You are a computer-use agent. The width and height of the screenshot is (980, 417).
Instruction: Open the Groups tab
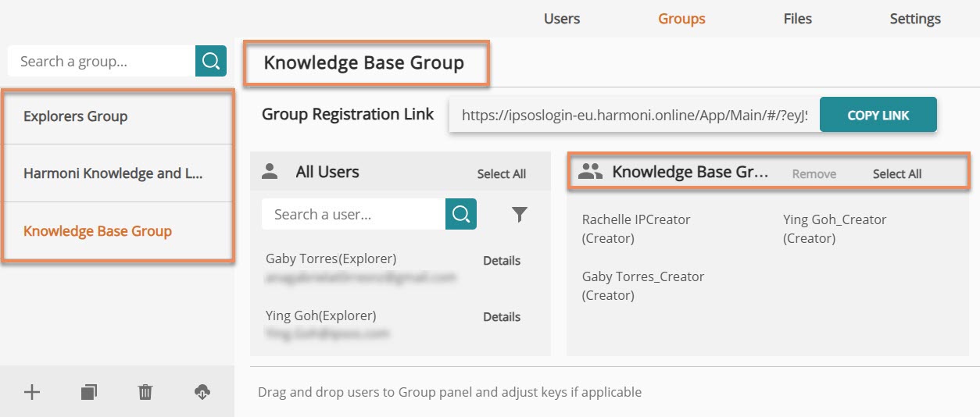coord(681,19)
